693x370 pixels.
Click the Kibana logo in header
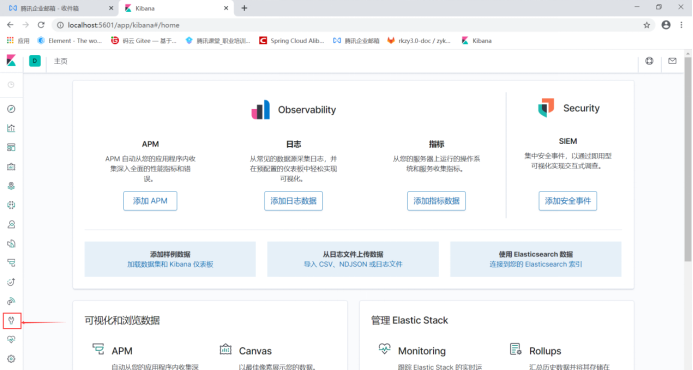coord(11,61)
